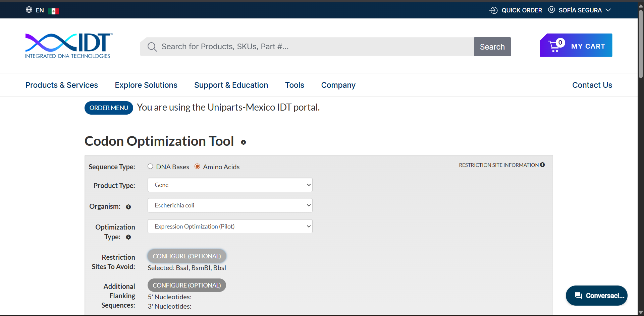Select the Amino Acids radio button
This screenshot has width=644, height=316.
(x=198, y=167)
